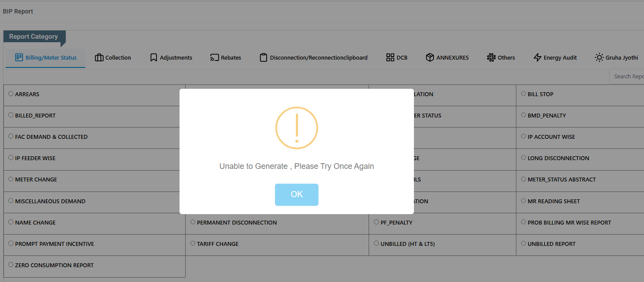This screenshot has width=644, height=282.
Task: Select the METER CHANGE radio button
Action: [11, 179]
